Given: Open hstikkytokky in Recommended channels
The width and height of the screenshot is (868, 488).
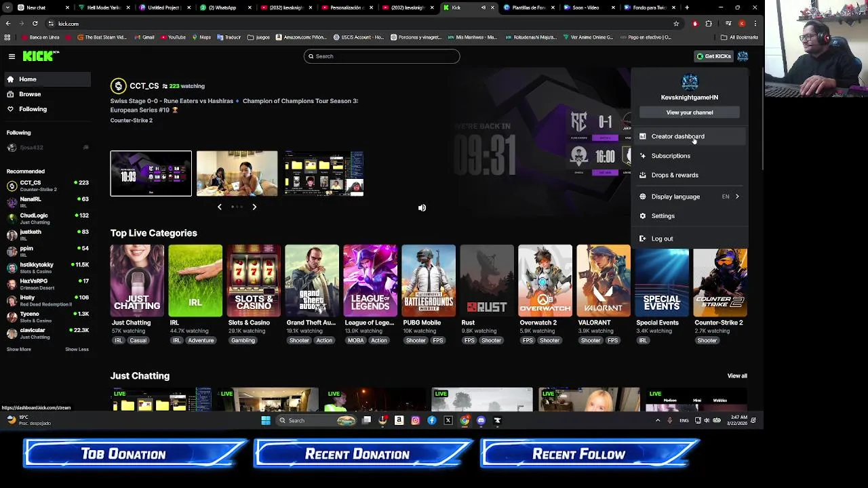Looking at the screenshot, I should click(47, 268).
